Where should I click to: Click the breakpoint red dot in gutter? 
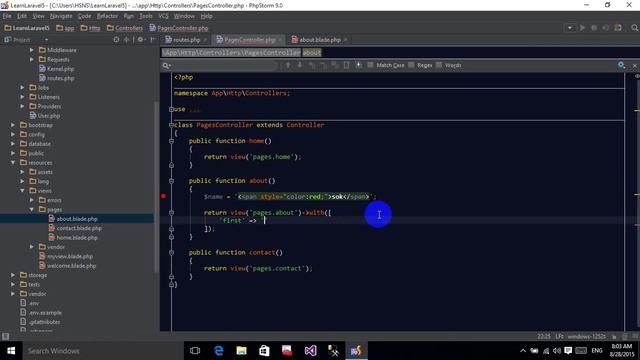164,196
